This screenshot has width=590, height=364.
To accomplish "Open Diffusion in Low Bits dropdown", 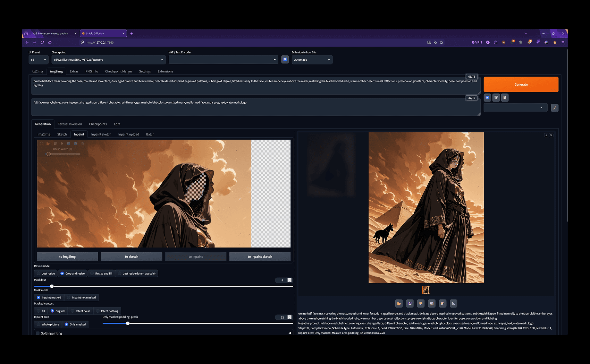I will (x=312, y=60).
